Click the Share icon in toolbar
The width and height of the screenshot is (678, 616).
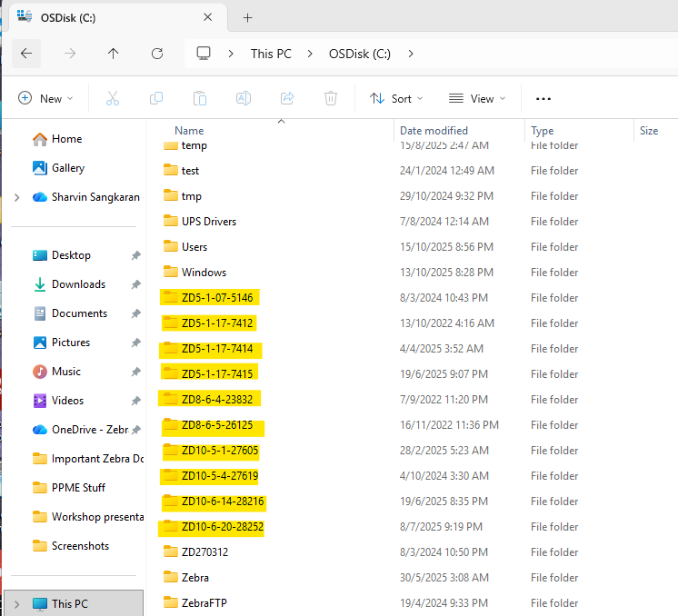point(287,98)
